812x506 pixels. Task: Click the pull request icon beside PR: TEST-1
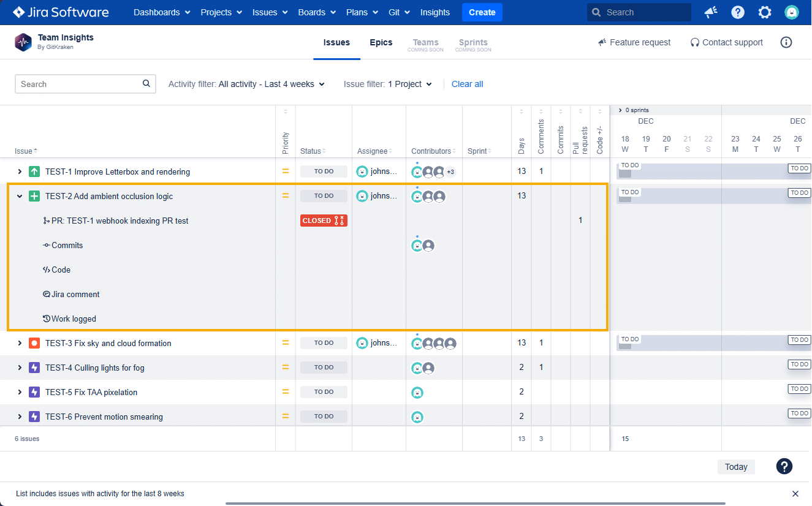(47, 221)
